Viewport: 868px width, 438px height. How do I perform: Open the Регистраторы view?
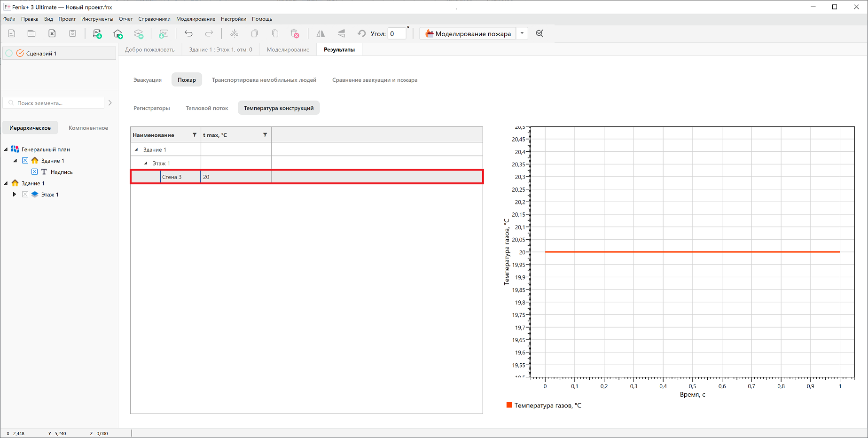coord(152,108)
